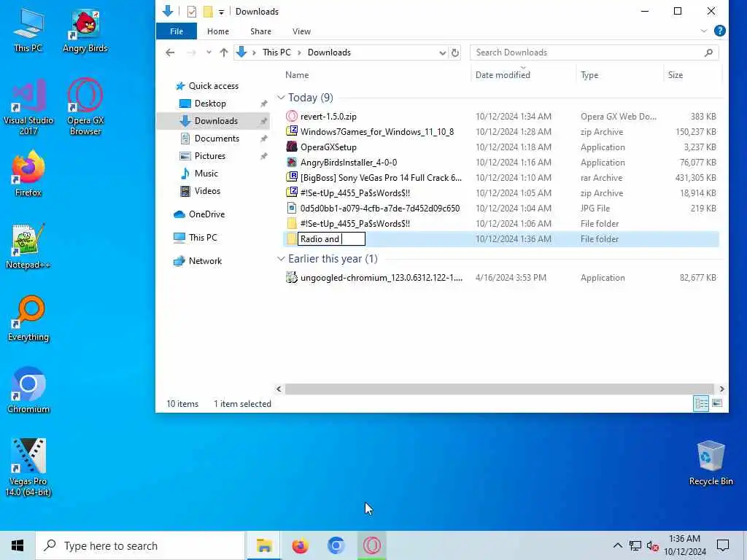The width and height of the screenshot is (747, 560).
Task: Open Explorer Help icon
Action: [x=720, y=31]
